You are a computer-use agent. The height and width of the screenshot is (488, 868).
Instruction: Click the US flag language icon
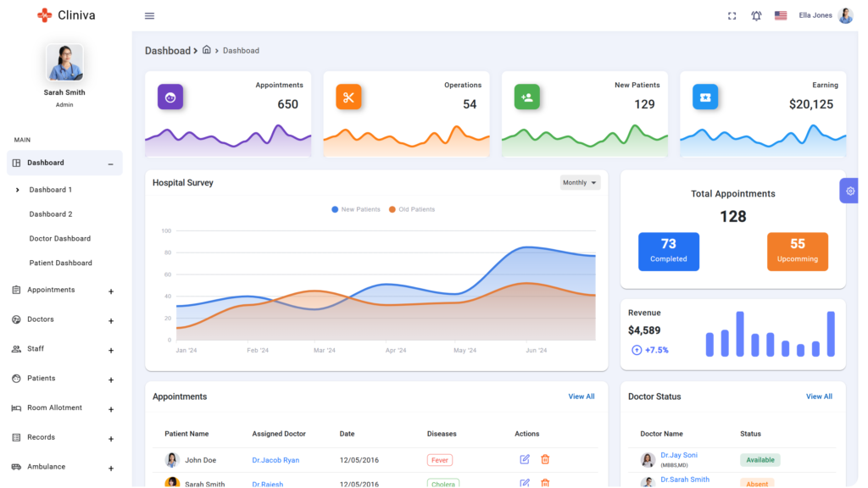[x=781, y=16]
